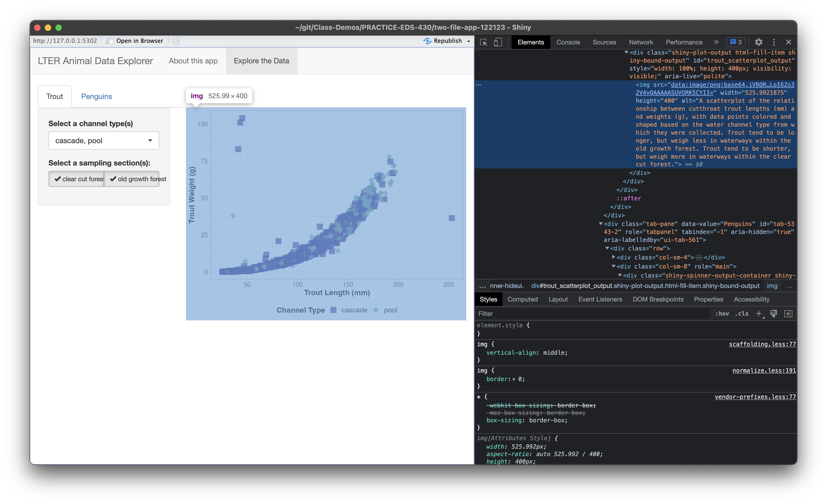Toggle the device toolbar icon
Screen dimensions: 827x504
click(x=498, y=42)
